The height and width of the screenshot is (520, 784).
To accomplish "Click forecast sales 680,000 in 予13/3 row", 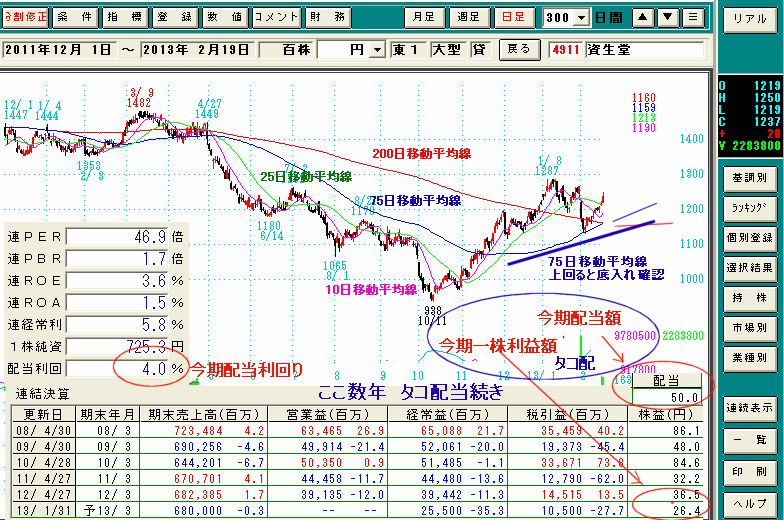I will 198,510.
